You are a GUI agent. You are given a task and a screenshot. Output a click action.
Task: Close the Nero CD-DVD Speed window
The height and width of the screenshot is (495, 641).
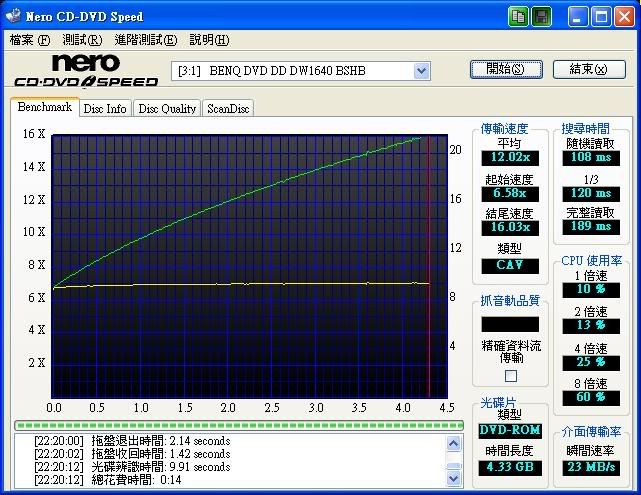tap(626, 16)
